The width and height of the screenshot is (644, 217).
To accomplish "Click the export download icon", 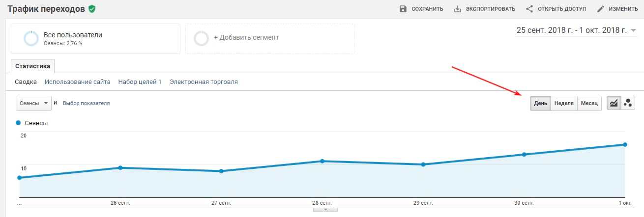I will click(x=458, y=9).
